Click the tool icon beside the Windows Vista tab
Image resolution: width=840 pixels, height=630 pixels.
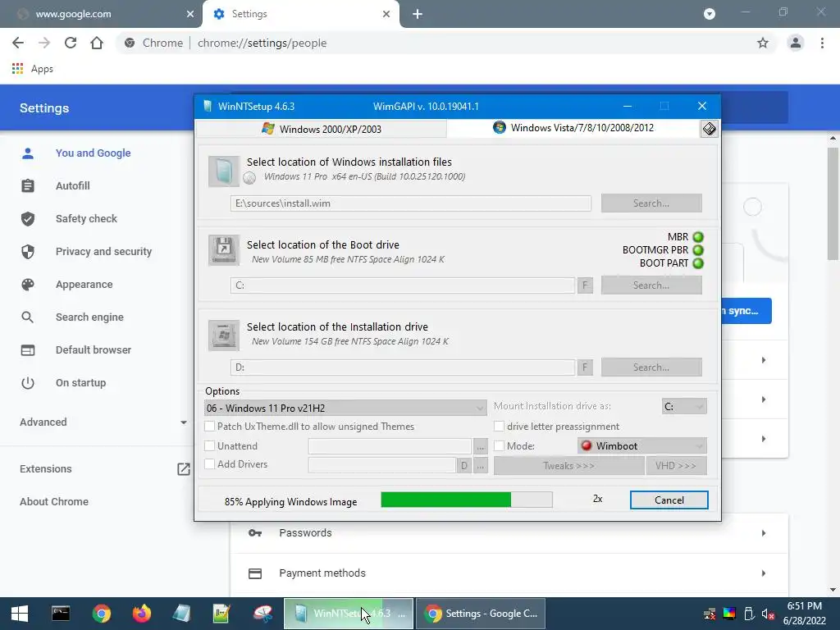click(709, 129)
